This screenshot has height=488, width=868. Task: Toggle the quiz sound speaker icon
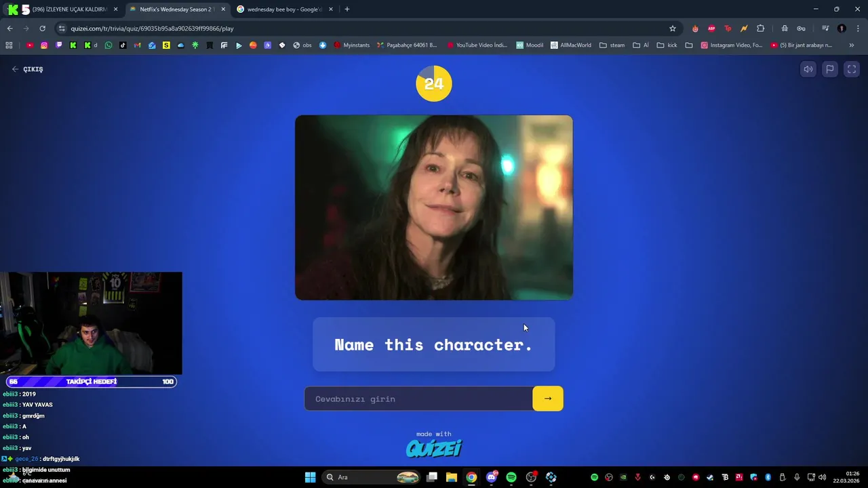click(808, 69)
